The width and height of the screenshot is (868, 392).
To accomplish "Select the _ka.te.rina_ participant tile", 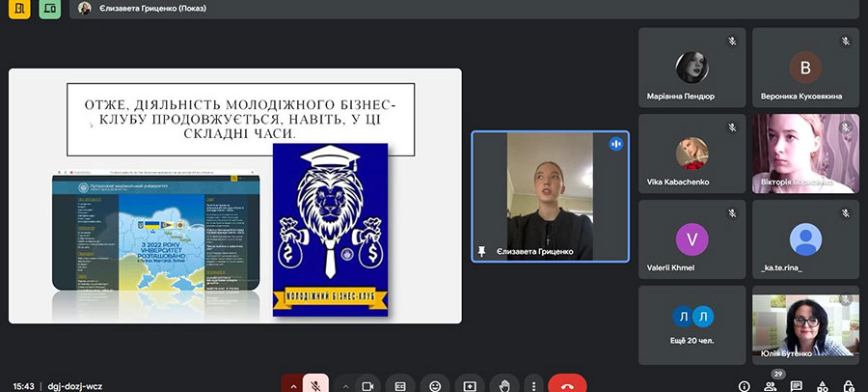I will click(x=805, y=239).
